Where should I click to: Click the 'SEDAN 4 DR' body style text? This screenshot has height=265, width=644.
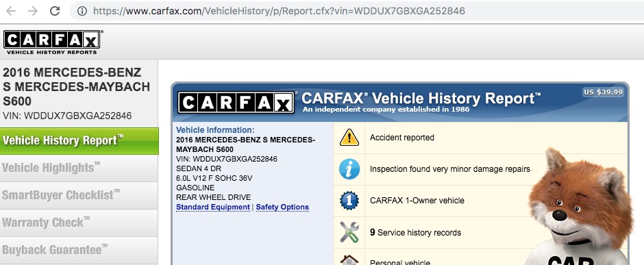[198, 168]
